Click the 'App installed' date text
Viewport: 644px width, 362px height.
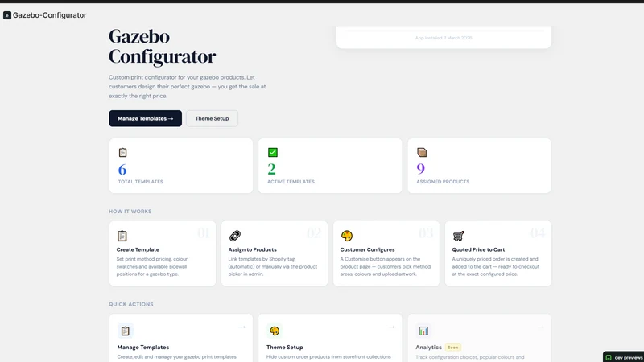click(444, 38)
